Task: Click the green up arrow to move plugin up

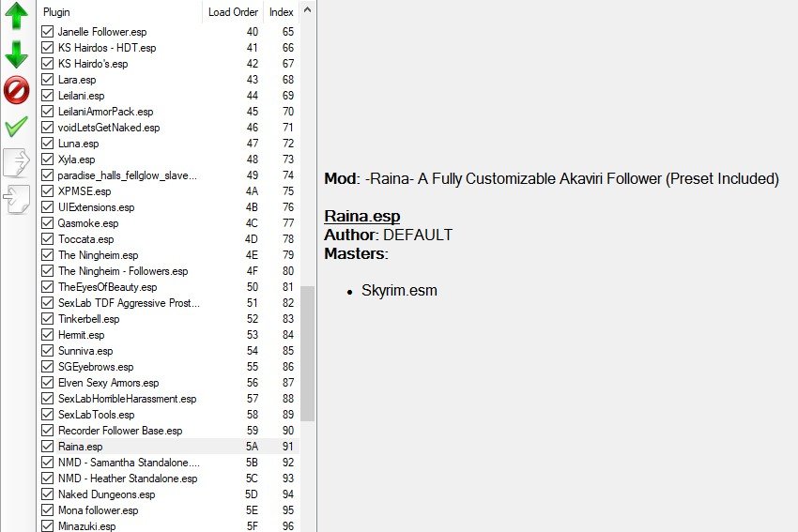Action: (x=16, y=15)
